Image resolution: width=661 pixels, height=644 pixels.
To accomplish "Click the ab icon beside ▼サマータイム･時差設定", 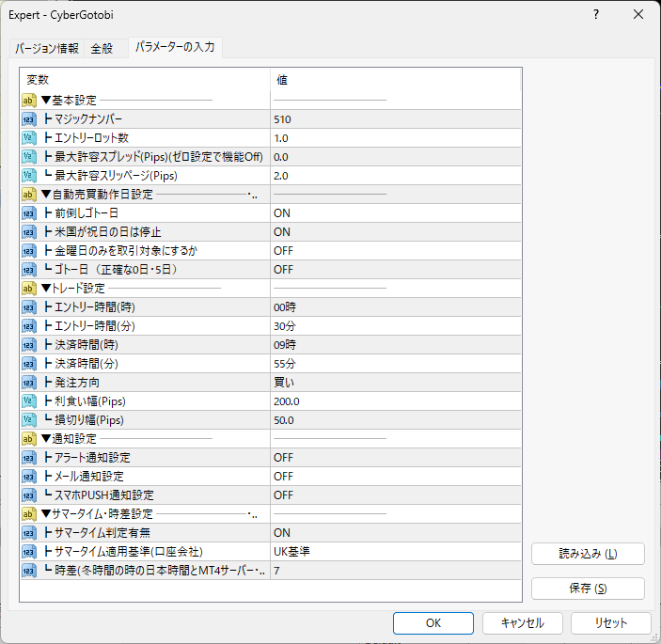I will tap(28, 513).
